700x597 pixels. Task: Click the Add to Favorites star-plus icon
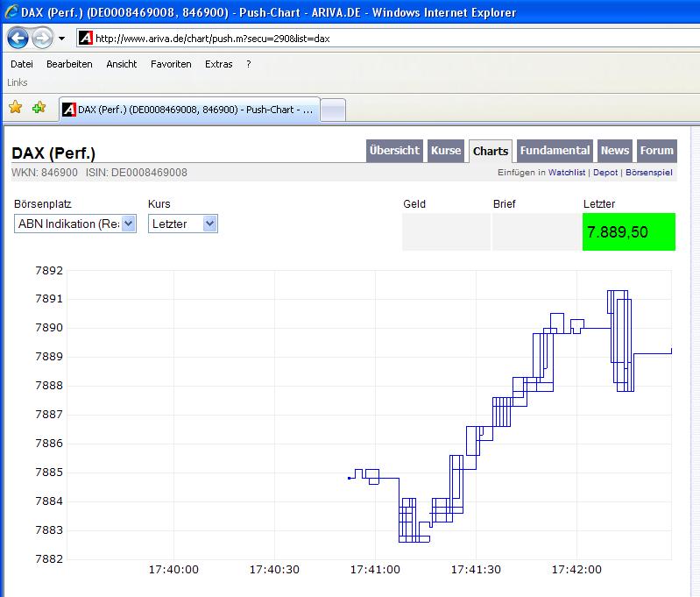pyautogui.click(x=39, y=107)
